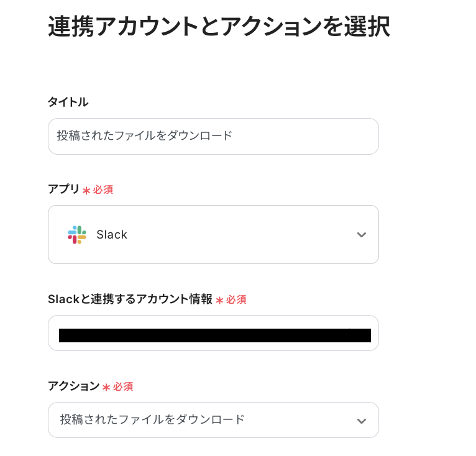Click the アプリ field label
The height and width of the screenshot is (456, 476).
click(x=63, y=189)
